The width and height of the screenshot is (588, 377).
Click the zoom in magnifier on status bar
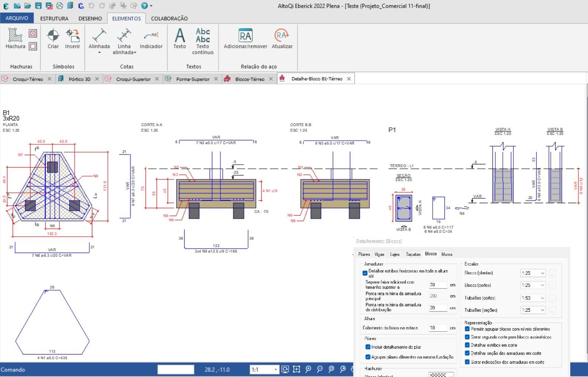point(309,369)
